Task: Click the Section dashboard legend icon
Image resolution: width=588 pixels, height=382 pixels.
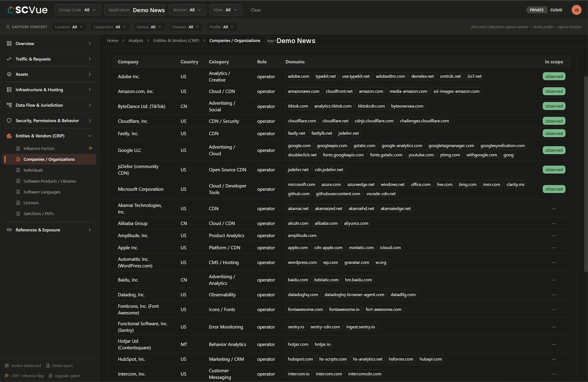Action: (x=7, y=365)
